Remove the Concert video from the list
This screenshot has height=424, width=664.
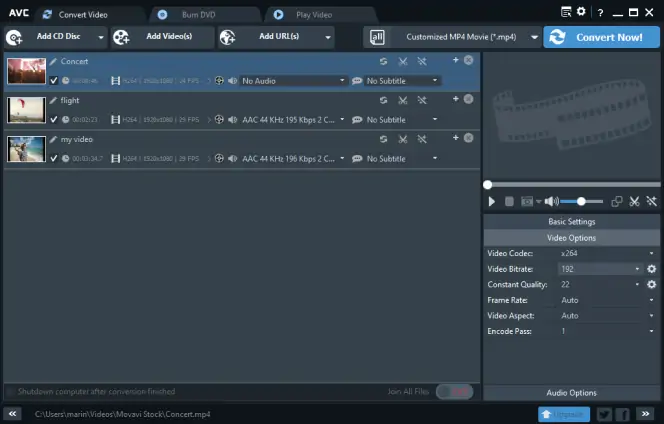(468, 60)
